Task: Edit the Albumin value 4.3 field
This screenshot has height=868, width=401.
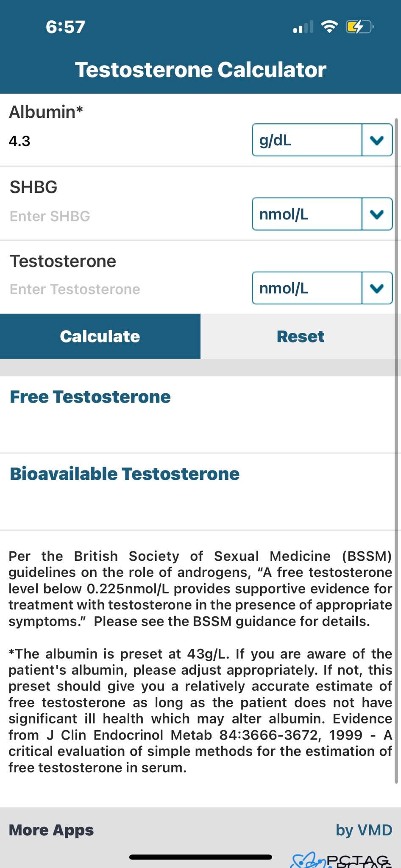Action: [x=123, y=141]
